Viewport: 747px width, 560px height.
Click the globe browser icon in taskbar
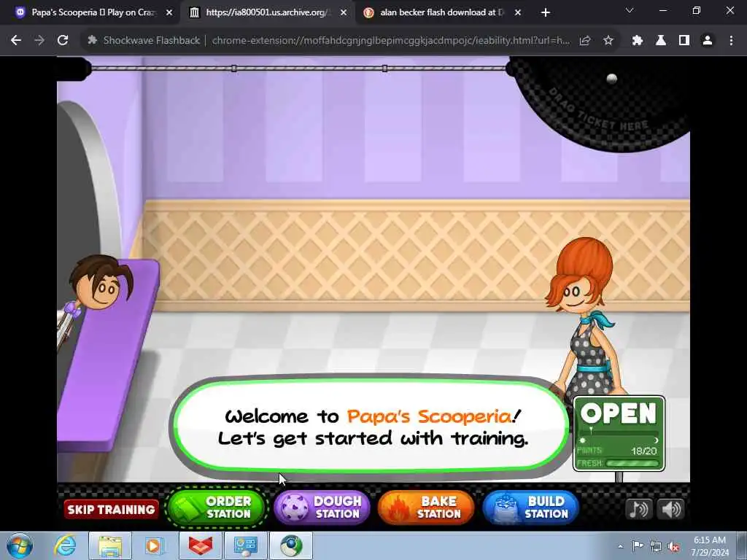pos(291,545)
